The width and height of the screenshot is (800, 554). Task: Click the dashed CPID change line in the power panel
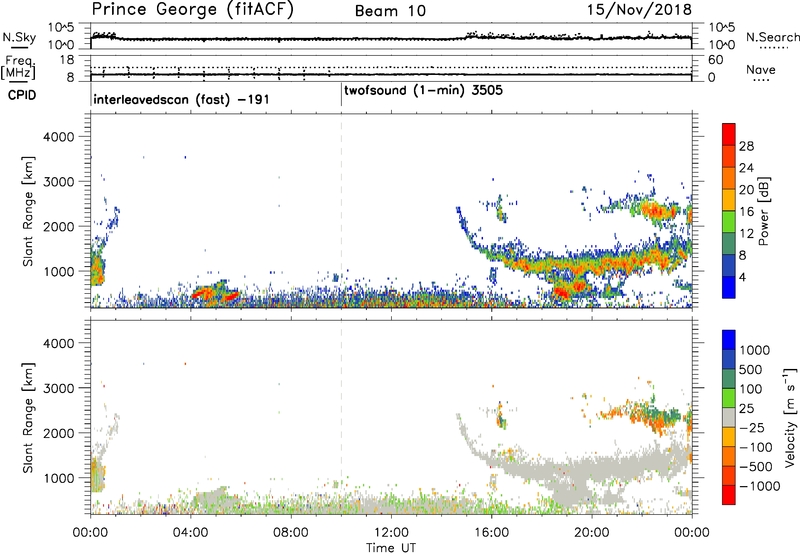click(341, 209)
